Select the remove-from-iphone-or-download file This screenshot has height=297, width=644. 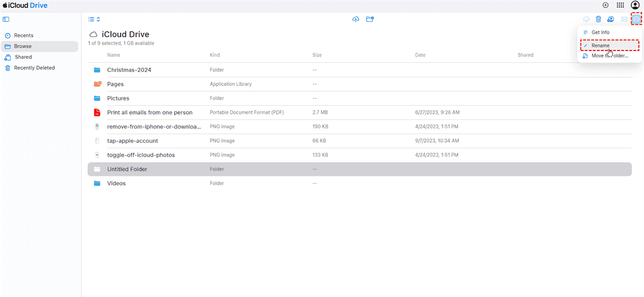(154, 127)
